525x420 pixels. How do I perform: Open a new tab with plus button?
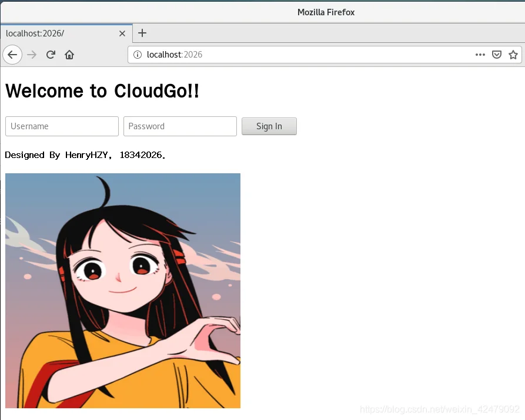(142, 33)
